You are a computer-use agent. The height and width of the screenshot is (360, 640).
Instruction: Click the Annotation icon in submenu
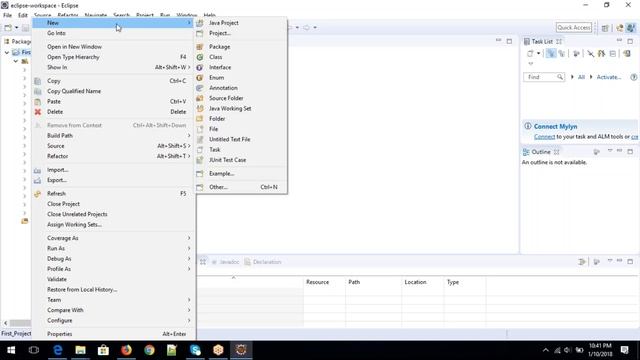[x=200, y=88]
